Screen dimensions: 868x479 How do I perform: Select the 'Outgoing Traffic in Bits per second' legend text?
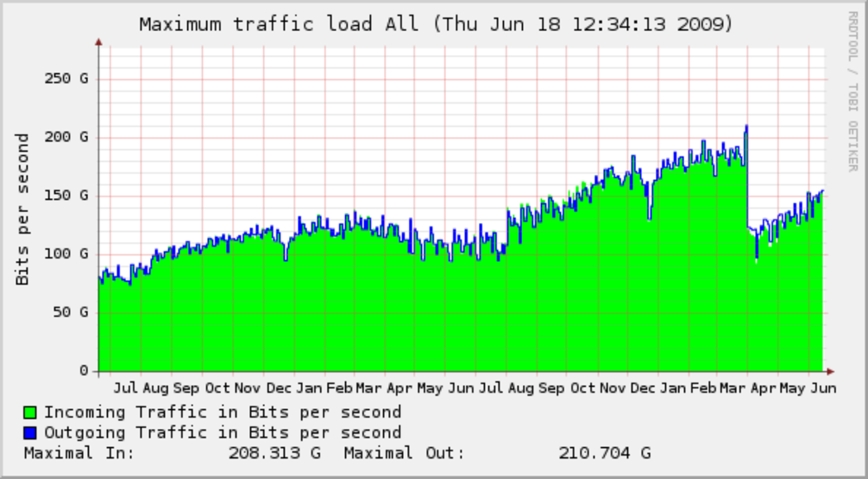222,432
